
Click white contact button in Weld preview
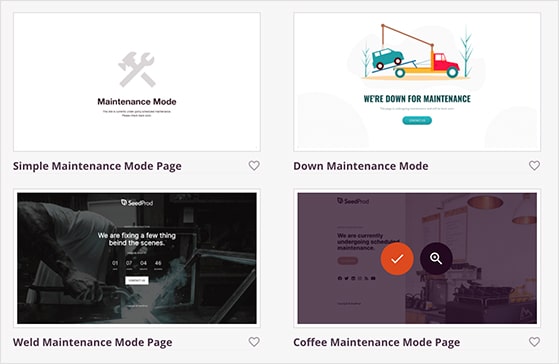137,281
